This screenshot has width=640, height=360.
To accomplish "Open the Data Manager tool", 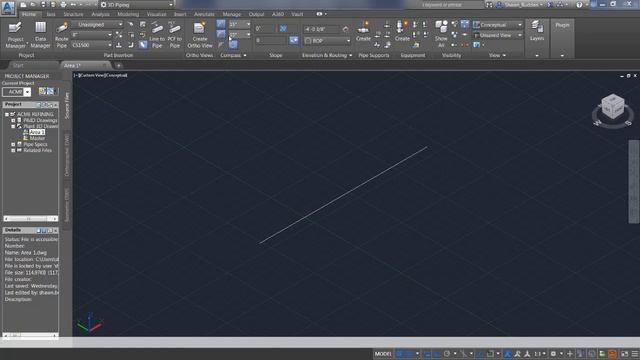I will pyautogui.click(x=40, y=35).
